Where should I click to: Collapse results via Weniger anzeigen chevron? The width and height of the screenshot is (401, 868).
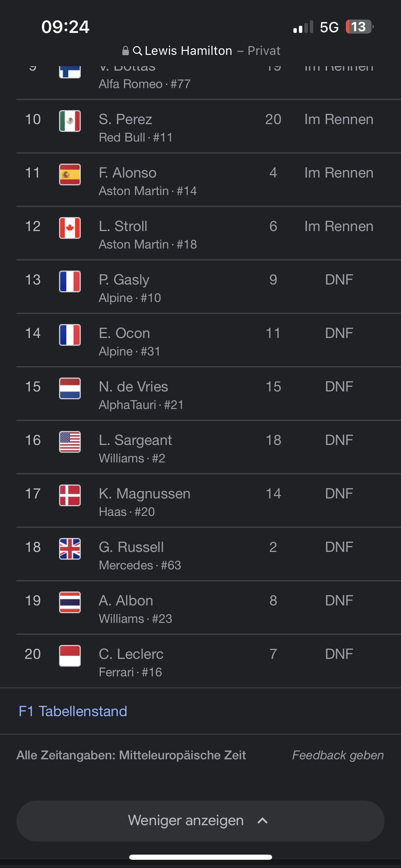point(262,820)
